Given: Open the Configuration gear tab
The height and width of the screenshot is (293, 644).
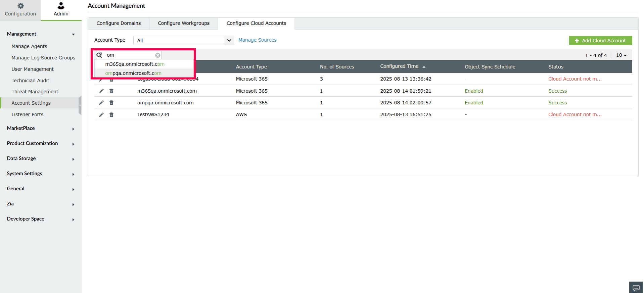Looking at the screenshot, I should (20, 10).
